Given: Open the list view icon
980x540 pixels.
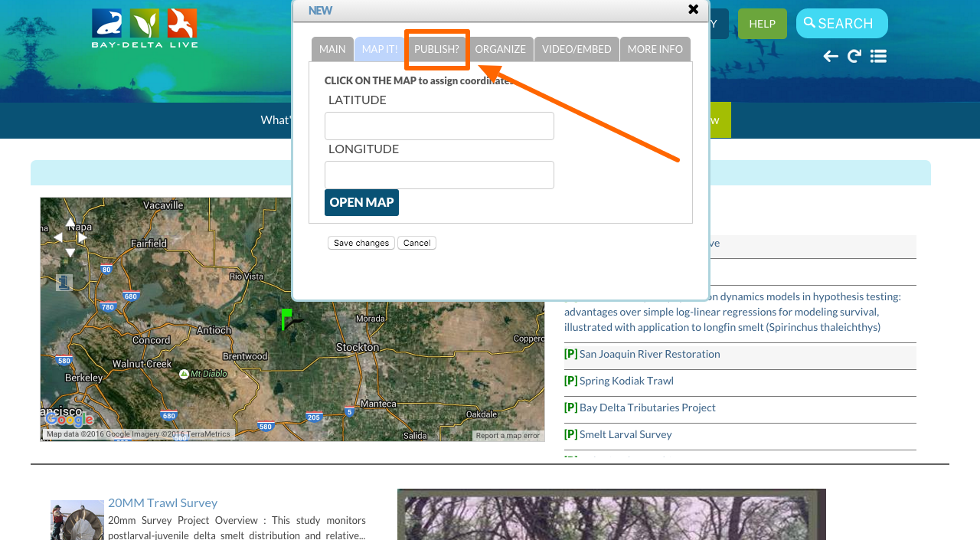Looking at the screenshot, I should tap(878, 56).
